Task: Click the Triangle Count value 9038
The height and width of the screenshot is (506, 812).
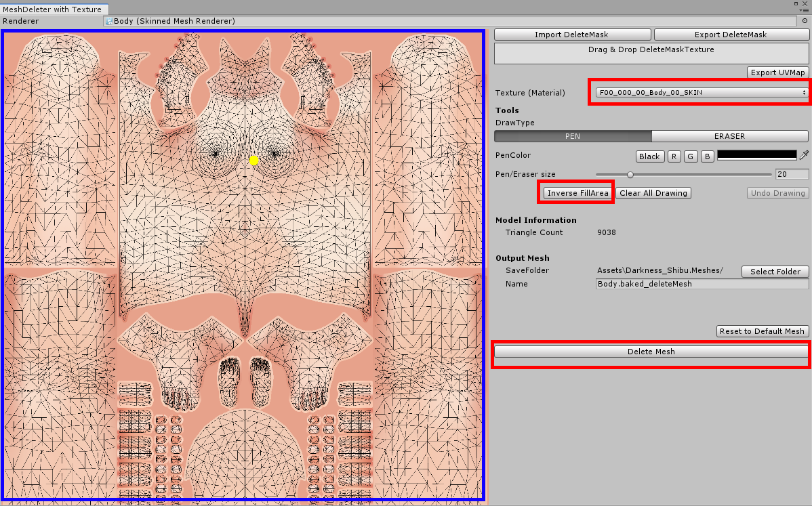Action: (607, 232)
